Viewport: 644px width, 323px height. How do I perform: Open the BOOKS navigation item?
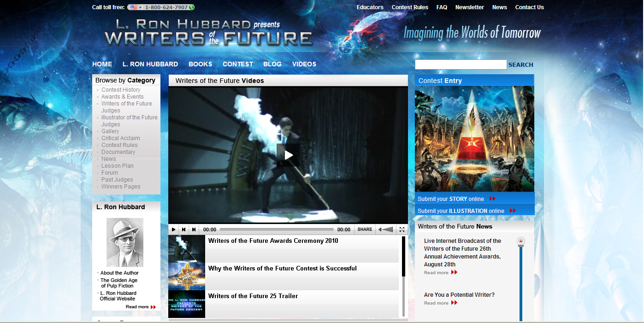coord(201,64)
